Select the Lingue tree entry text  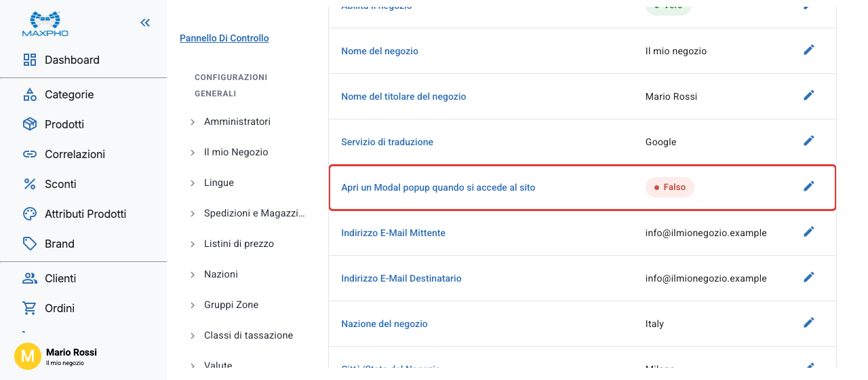click(x=219, y=183)
